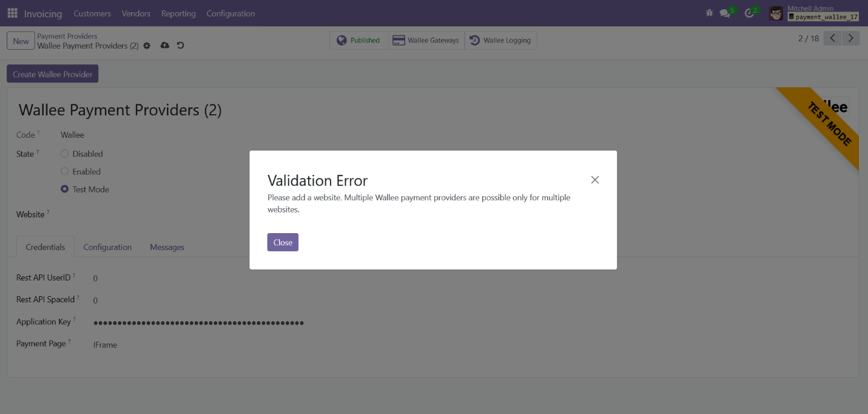The height and width of the screenshot is (414, 868).
Task: Open the Reporting menu
Action: (178, 13)
